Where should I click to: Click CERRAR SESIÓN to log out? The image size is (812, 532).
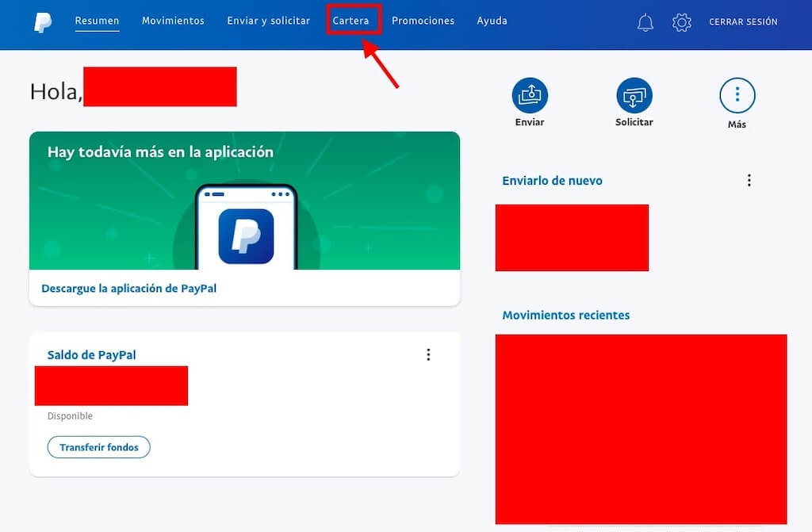coord(743,22)
